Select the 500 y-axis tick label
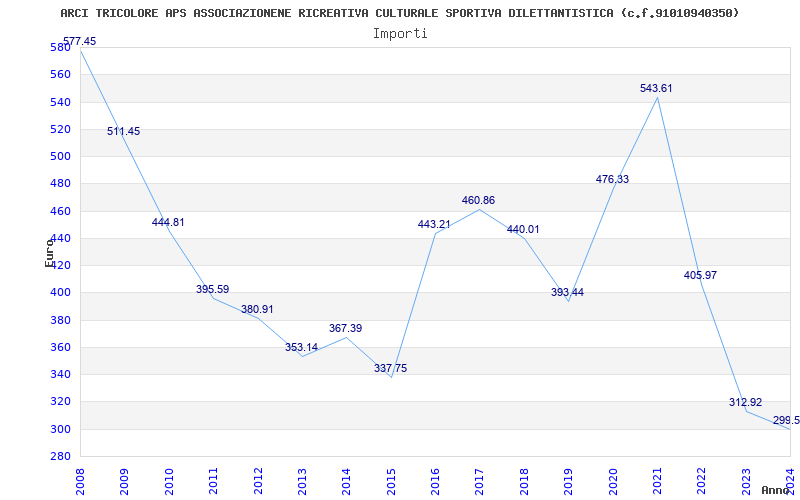 (60, 157)
